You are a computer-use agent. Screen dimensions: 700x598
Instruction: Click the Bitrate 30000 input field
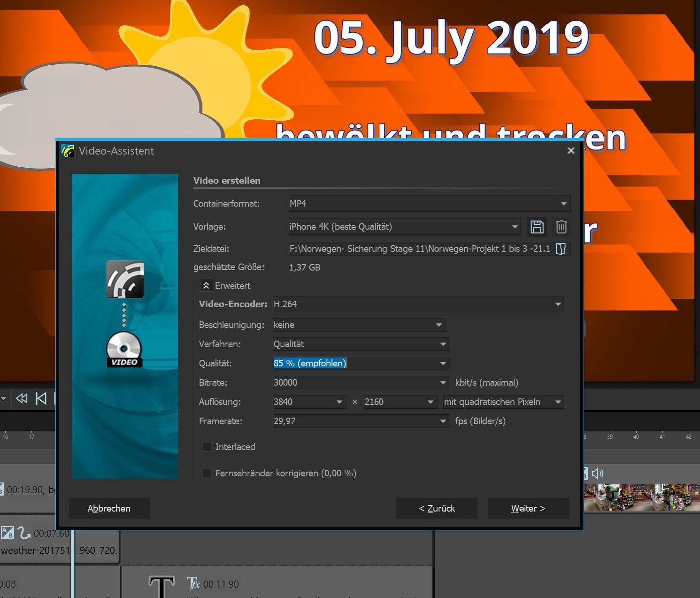(354, 383)
